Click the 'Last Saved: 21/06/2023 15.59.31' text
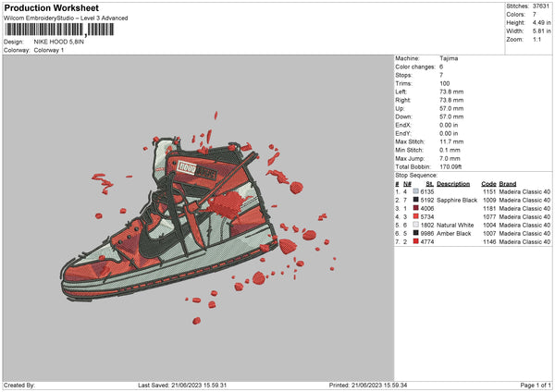Image resolution: width=555 pixels, height=392 pixels. click(182, 385)
